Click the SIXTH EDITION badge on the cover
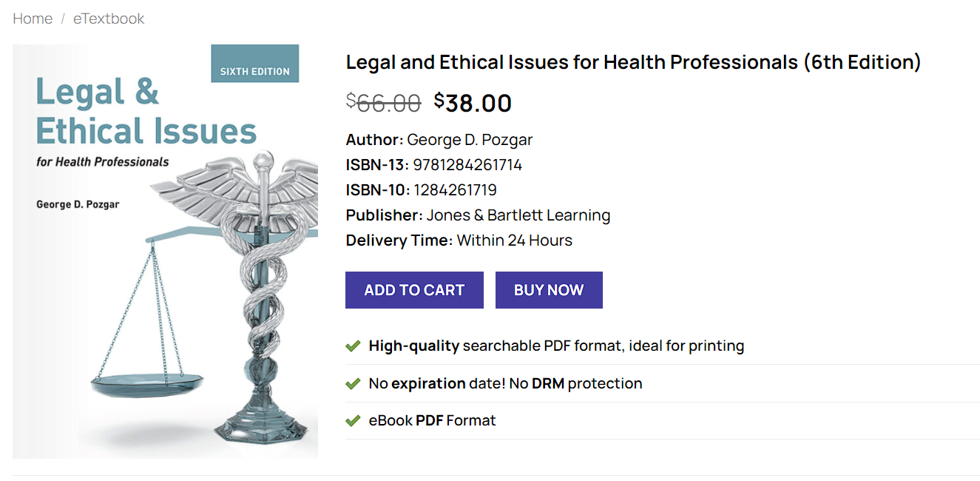 pos(254,63)
